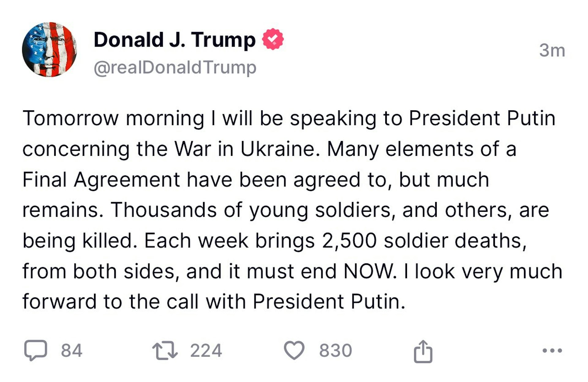Click the last line ending President Putin
Viewport: 588px width, 382px height.
point(214,302)
